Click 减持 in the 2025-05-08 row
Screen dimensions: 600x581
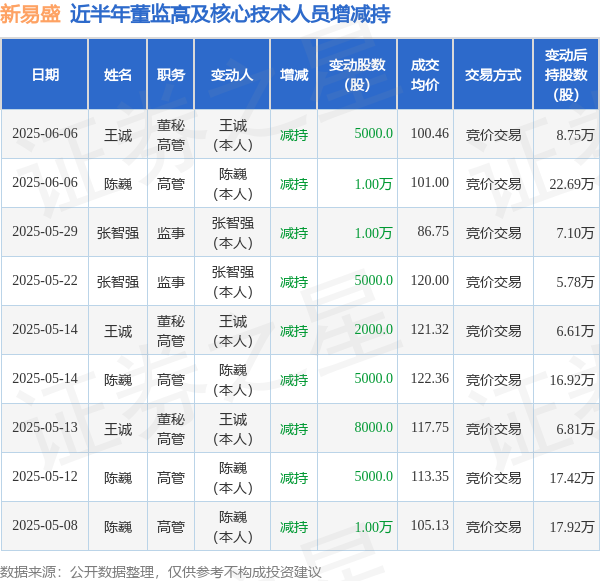coord(294,527)
